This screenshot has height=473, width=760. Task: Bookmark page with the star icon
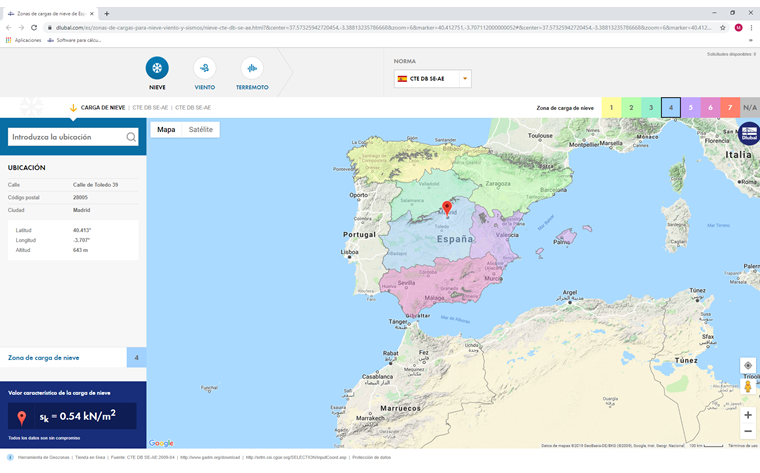click(x=723, y=28)
